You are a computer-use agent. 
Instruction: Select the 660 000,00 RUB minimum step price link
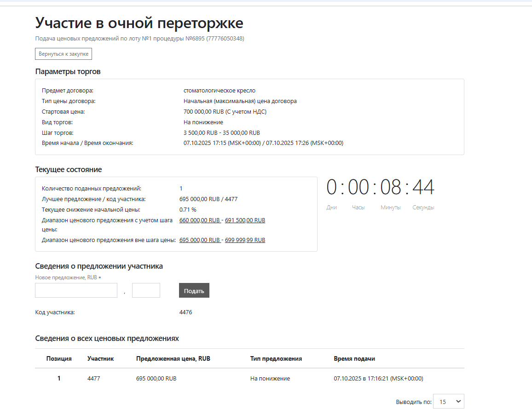point(199,220)
